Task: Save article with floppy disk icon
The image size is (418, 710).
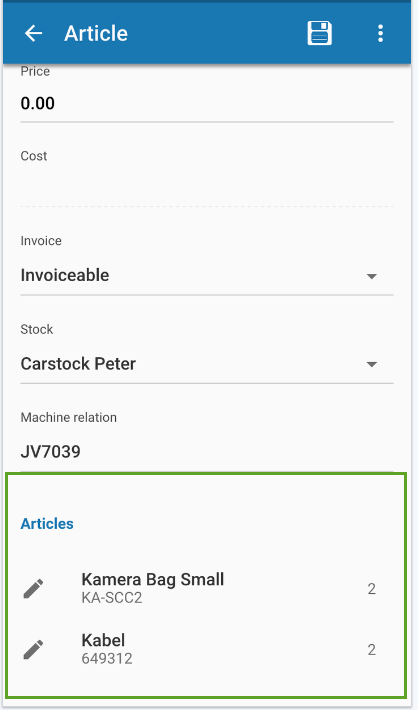Action: click(320, 33)
